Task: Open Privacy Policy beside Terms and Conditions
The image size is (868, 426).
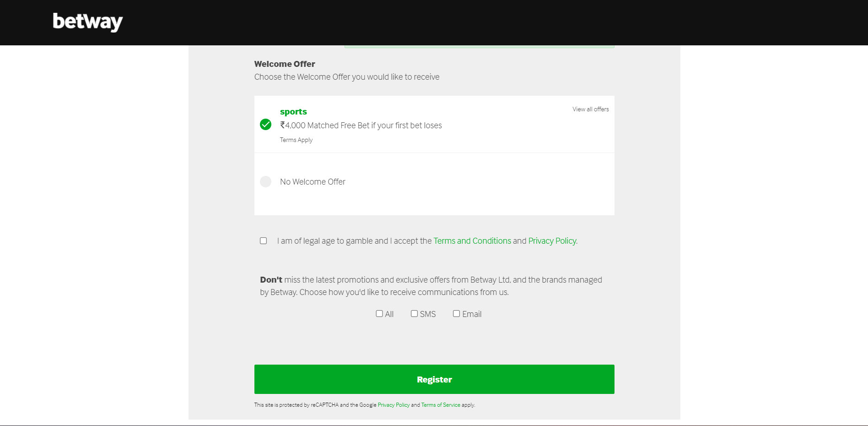Action: click(552, 241)
